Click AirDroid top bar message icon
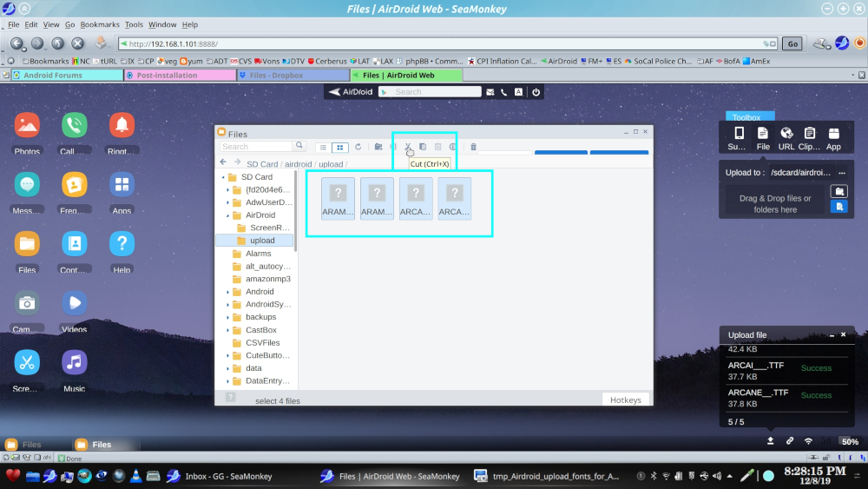868x489 pixels. coord(490,92)
